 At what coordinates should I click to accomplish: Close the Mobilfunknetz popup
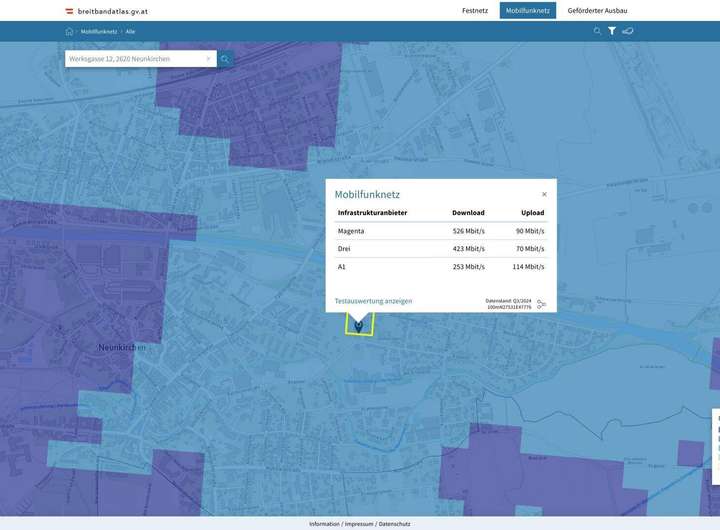coord(544,194)
